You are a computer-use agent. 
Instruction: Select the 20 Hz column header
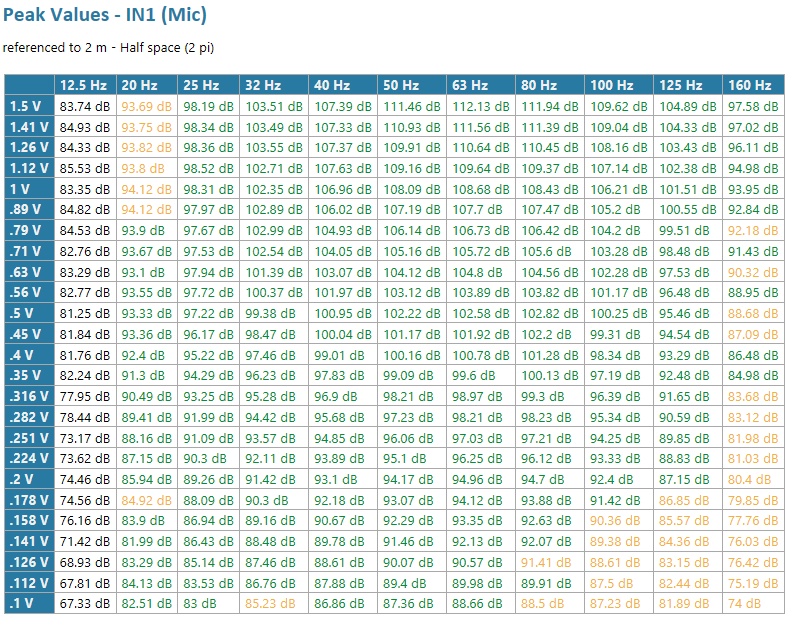[x=138, y=85]
